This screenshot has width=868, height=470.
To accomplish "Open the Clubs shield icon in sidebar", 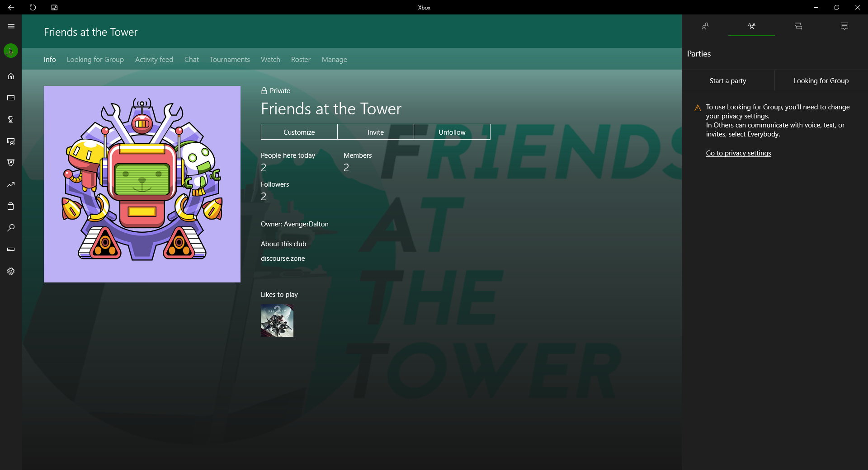I will tap(11, 163).
